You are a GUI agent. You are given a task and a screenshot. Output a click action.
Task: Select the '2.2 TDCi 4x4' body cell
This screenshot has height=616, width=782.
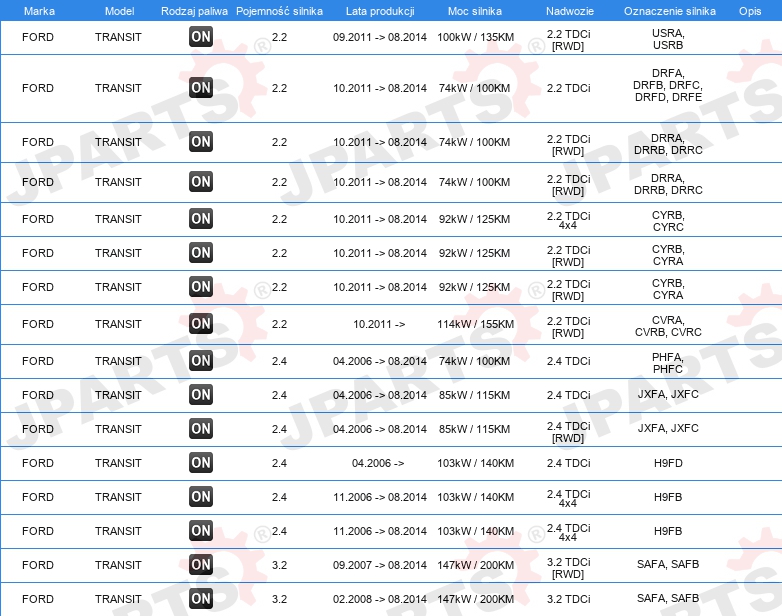coord(569,220)
